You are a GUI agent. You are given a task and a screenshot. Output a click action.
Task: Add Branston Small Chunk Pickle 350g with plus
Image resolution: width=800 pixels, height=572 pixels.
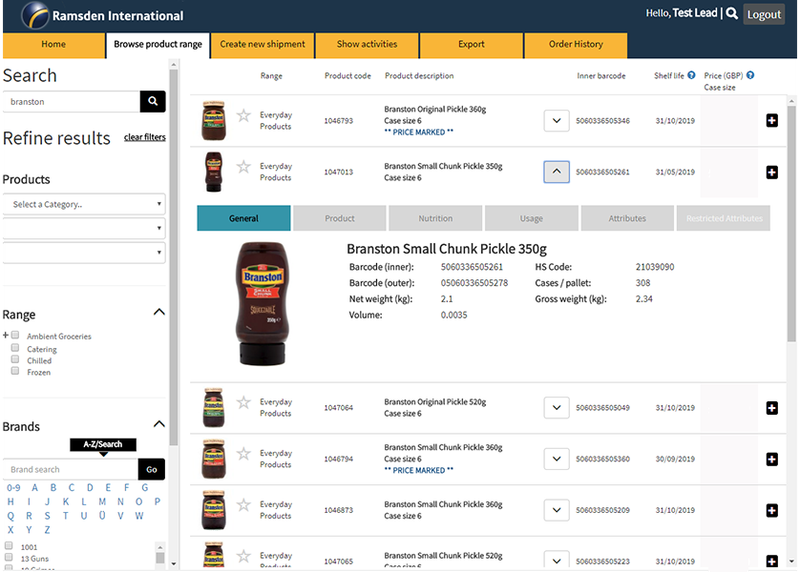(x=771, y=172)
